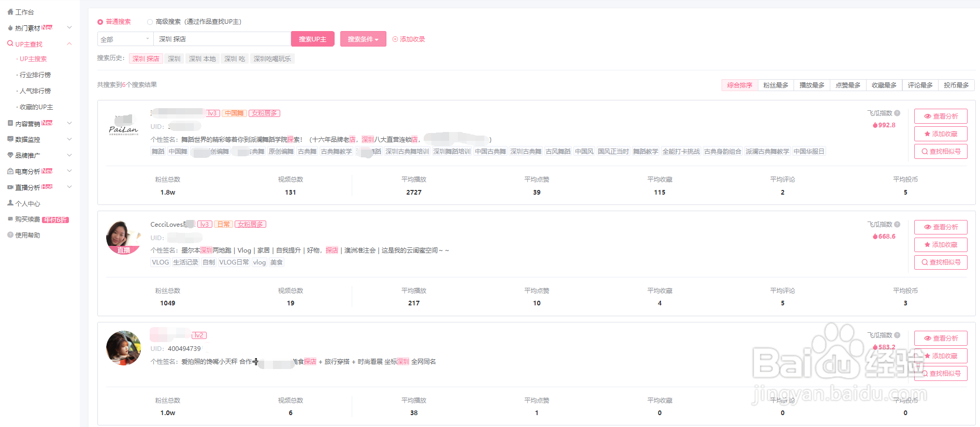Click 查看分析 on the PaiLan card
Viewport: 980px width, 427px height.
(941, 116)
